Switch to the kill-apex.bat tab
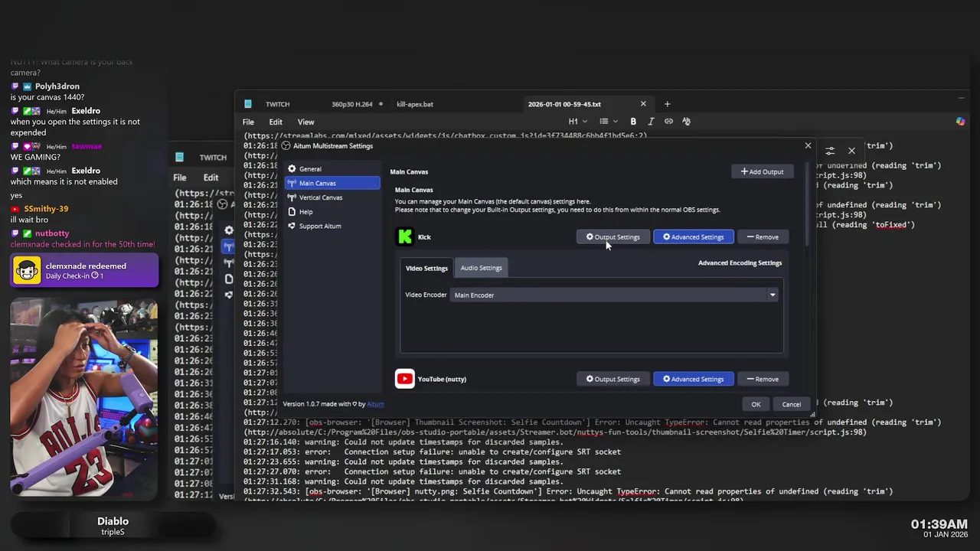 click(415, 104)
